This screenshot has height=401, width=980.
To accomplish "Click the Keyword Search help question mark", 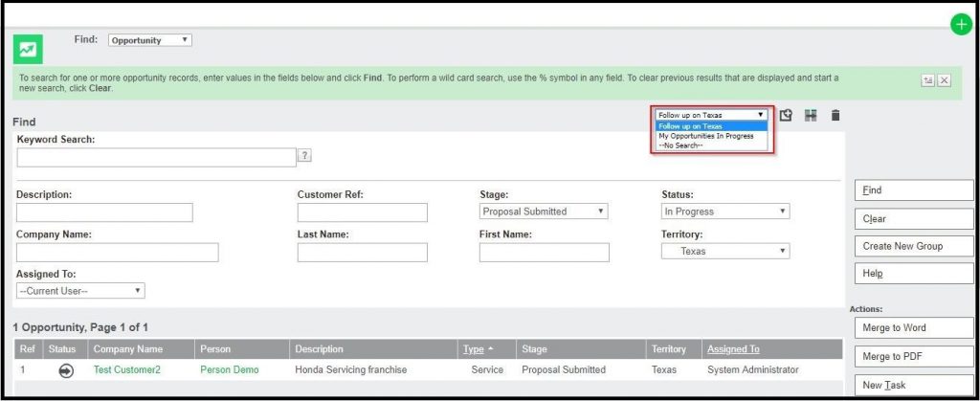I will 305,156.
